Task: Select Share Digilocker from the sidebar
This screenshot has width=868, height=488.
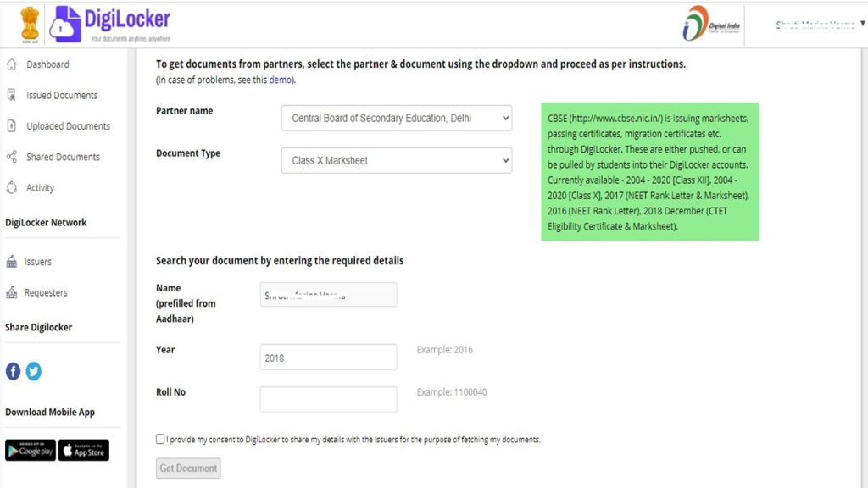Action: [36, 327]
